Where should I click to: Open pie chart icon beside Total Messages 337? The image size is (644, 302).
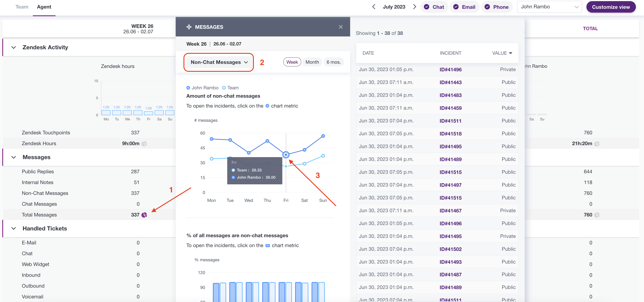[144, 215]
